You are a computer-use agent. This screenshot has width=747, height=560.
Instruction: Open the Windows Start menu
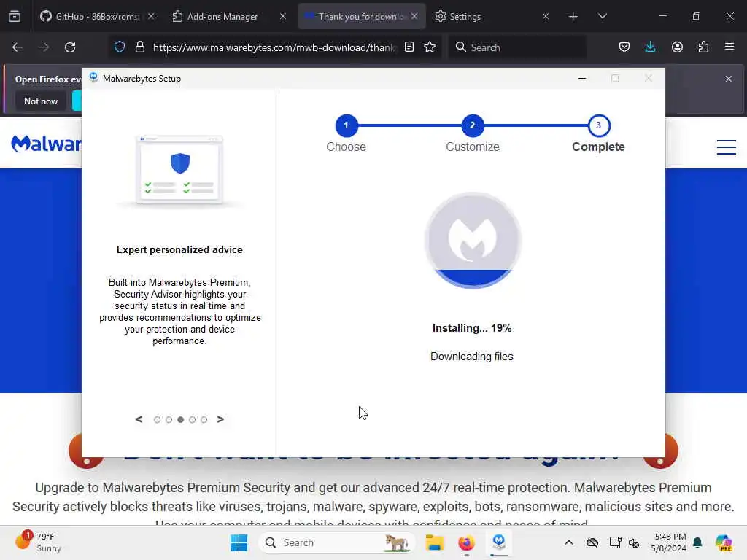click(239, 542)
